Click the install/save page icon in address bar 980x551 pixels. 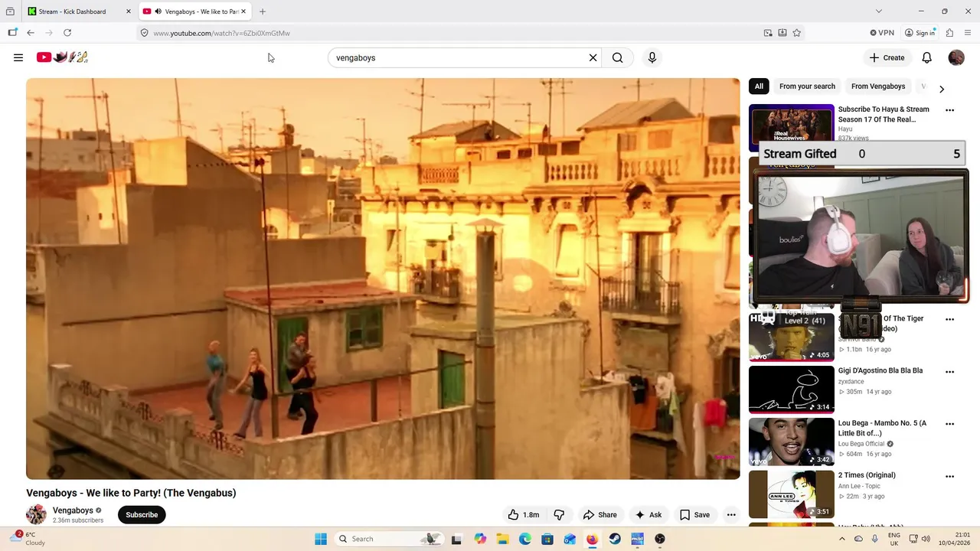click(x=782, y=33)
